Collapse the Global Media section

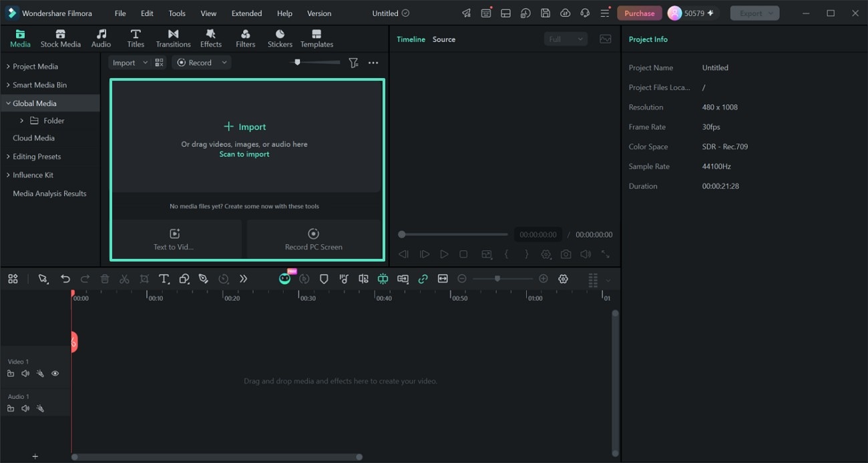pos(8,103)
